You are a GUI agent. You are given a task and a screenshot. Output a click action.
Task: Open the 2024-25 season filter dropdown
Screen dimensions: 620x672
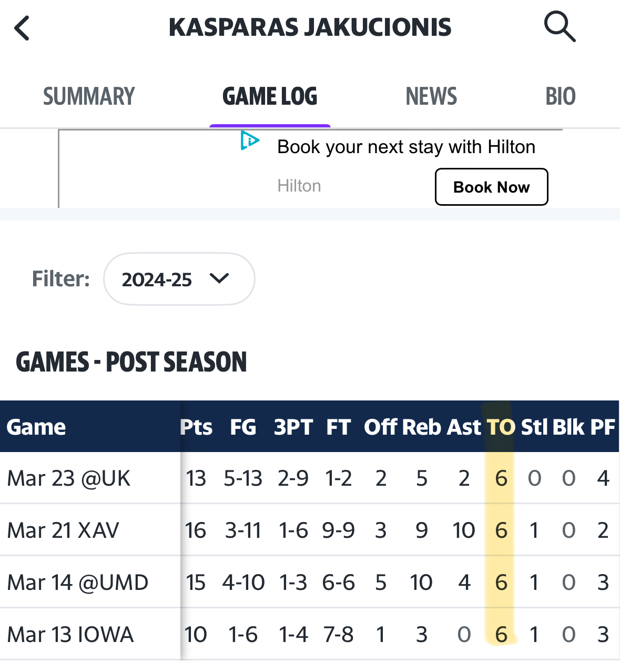tap(179, 279)
